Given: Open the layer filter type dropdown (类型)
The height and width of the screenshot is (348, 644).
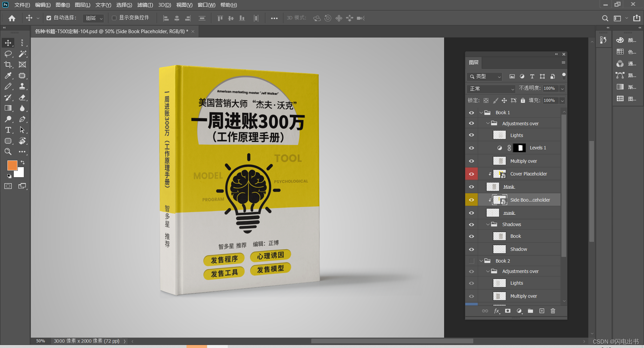Looking at the screenshot, I should coord(484,77).
